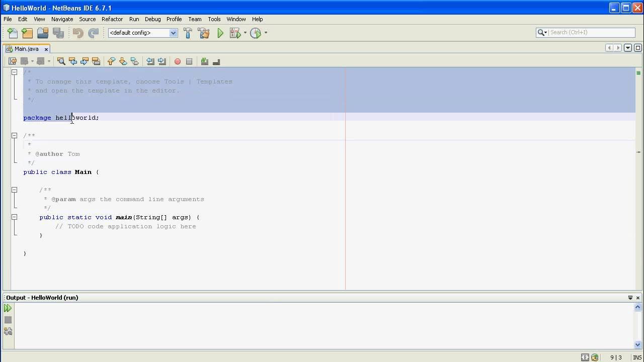
Task: Maximize the editor window button
Action: point(638,48)
